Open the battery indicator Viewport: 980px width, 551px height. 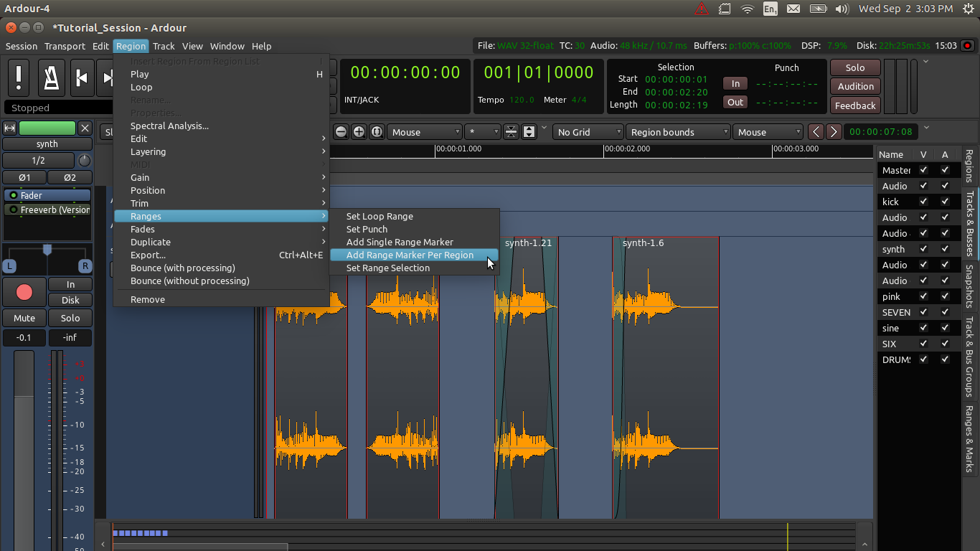click(x=818, y=9)
